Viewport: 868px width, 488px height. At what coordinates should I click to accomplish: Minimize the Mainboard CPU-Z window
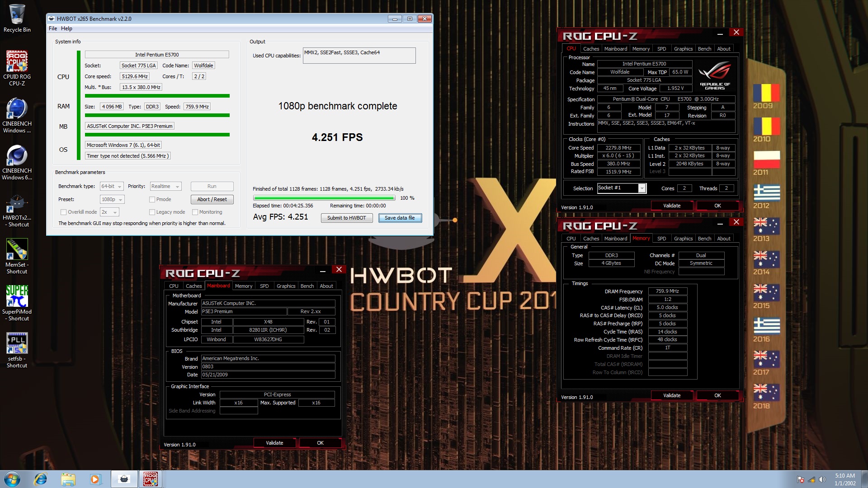coord(323,270)
